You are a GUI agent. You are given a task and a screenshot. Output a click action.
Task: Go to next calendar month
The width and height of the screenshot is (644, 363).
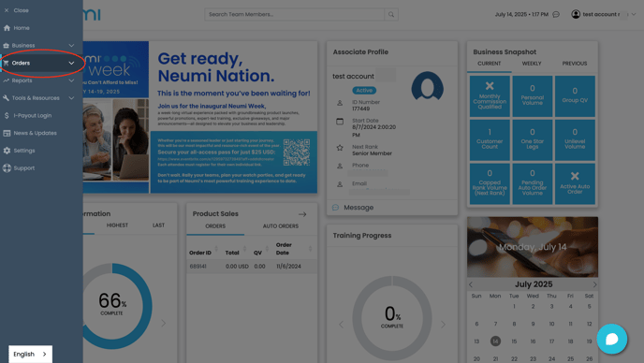click(594, 284)
